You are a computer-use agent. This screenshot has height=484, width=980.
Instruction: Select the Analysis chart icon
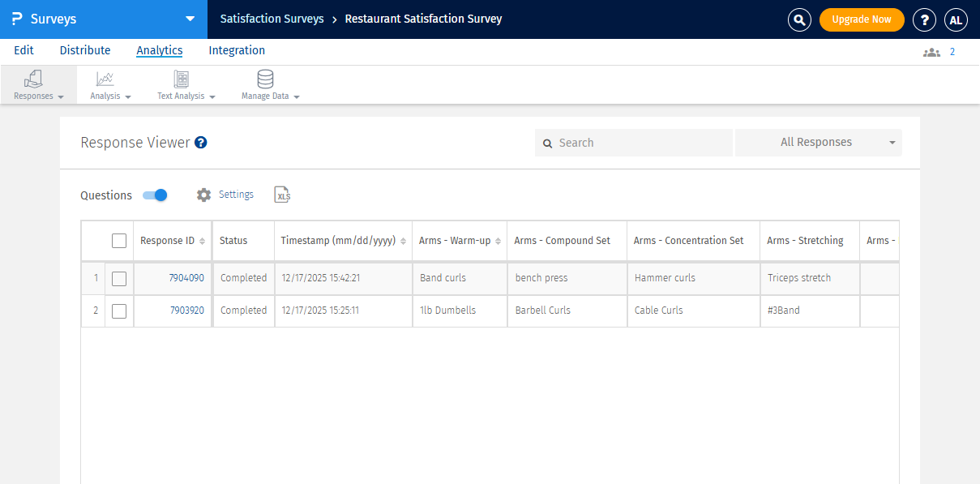click(x=105, y=78)
